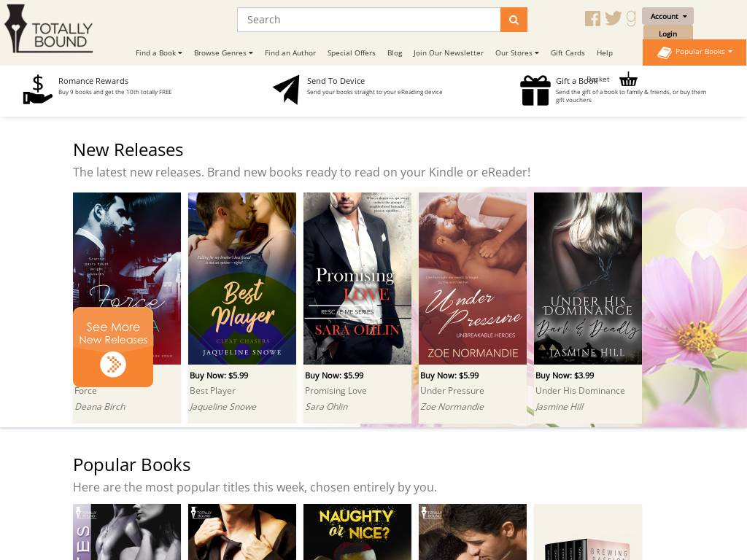Screen dimensions: 747x560
Task: Click the Totally Bound logo
Action: coord(48,28)
